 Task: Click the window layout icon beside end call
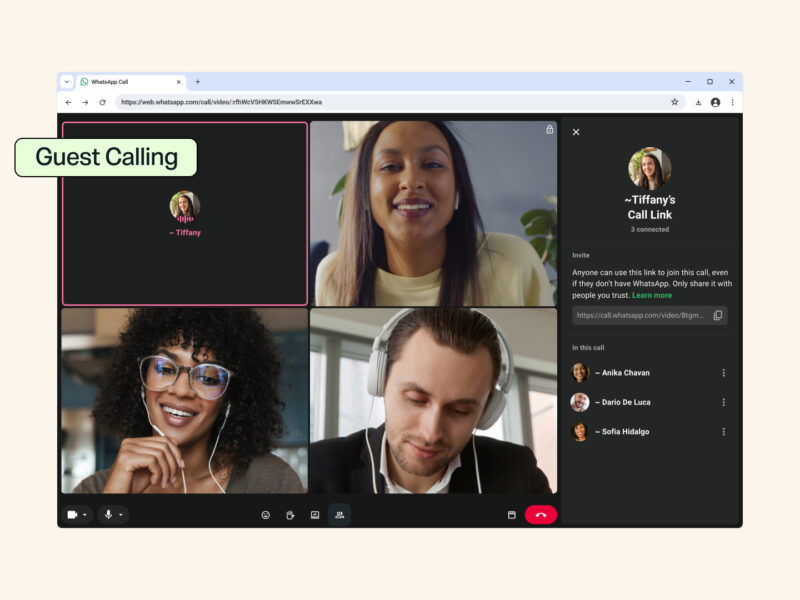(x=512, y=515)
